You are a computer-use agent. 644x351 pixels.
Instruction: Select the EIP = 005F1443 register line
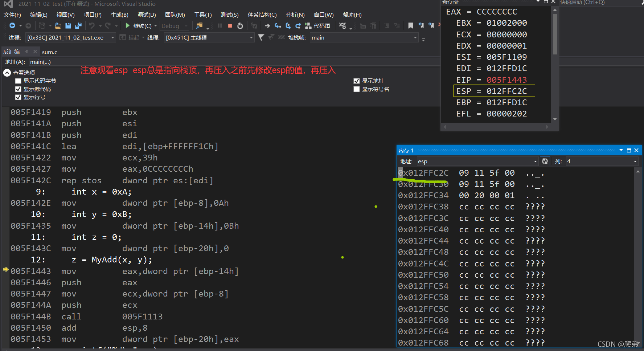(491, 80)
